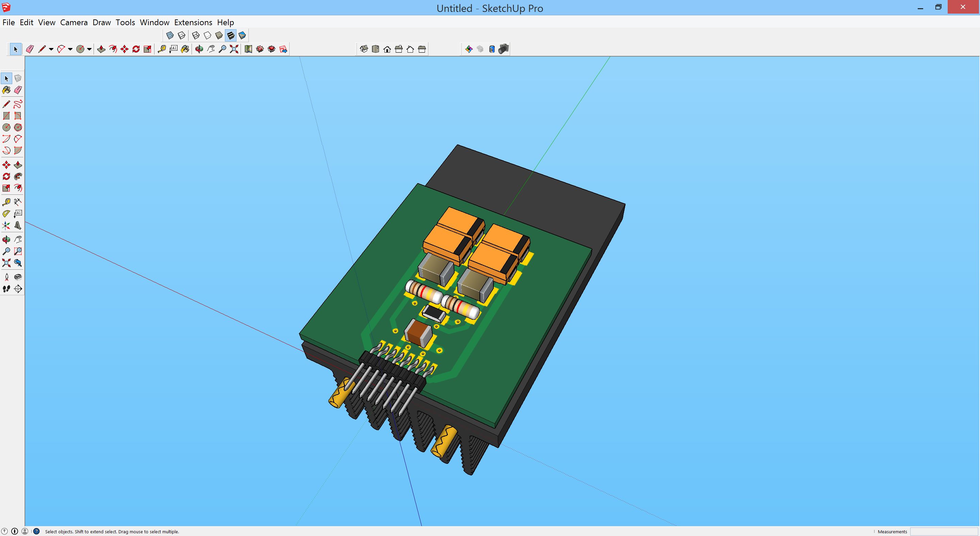Select Push/Pull in the top toolbar
Image resolution: width=980 pixels, height=536 pixels.
click(101, 49)
